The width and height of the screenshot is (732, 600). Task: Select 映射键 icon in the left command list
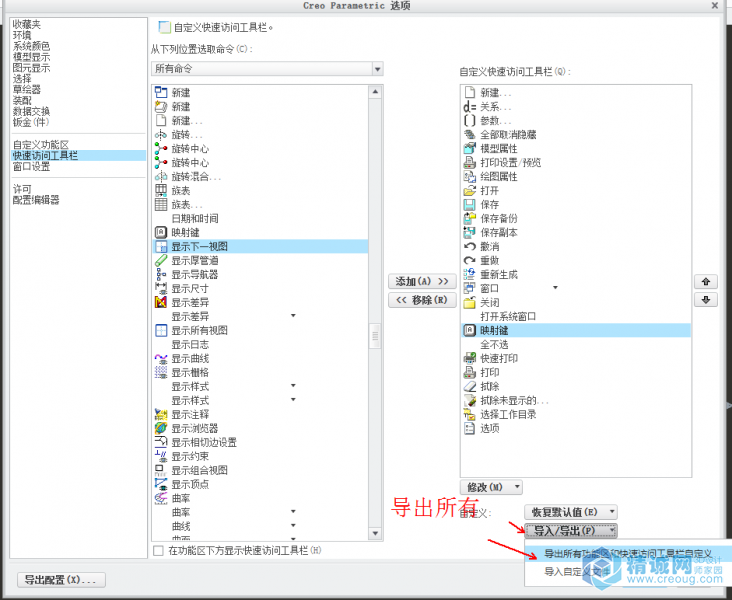(161, 232)
